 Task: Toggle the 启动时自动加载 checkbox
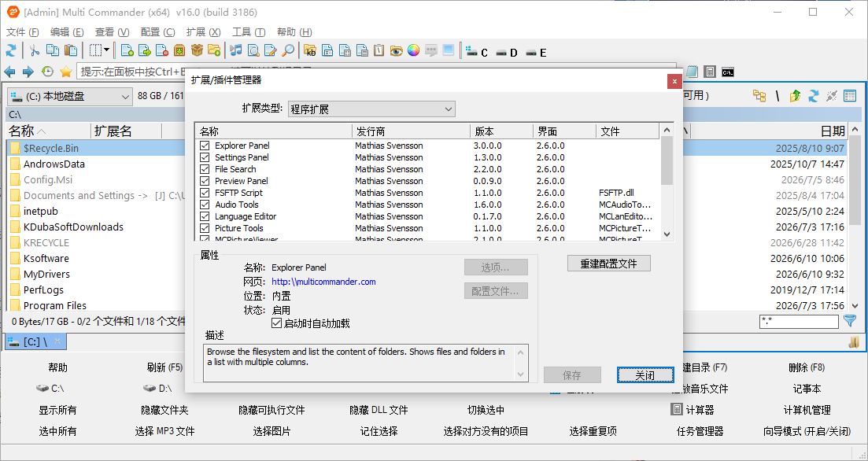tap(277, 323)
